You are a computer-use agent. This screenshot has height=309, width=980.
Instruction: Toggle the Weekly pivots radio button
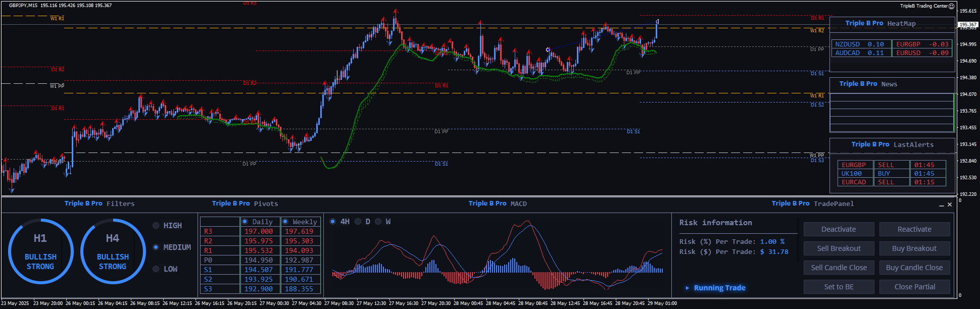[285, 222]
